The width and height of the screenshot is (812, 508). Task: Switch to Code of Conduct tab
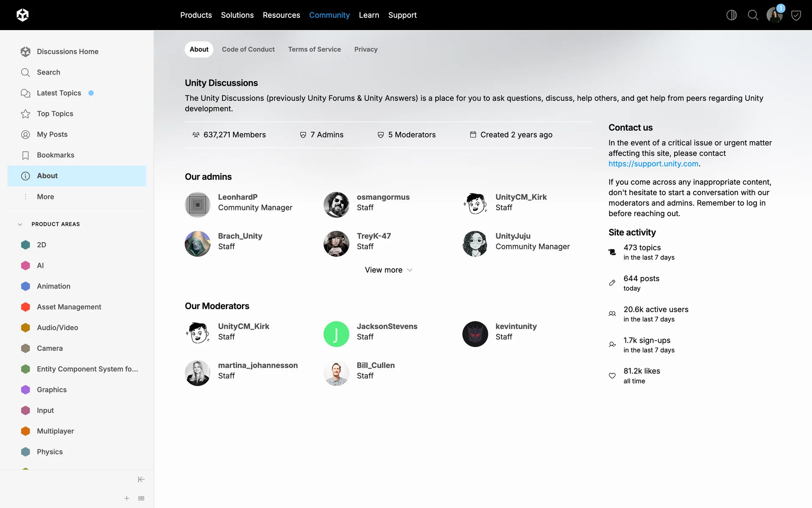pyautogui.click(x=248, y=50)
